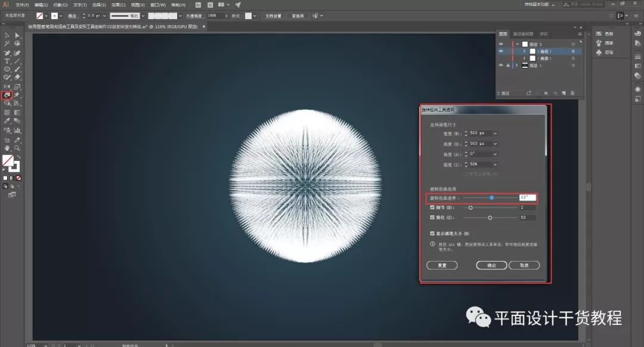Click the trash icon in Layers panel
Viewport: 644px width, 347px height.
click(572, 93)
